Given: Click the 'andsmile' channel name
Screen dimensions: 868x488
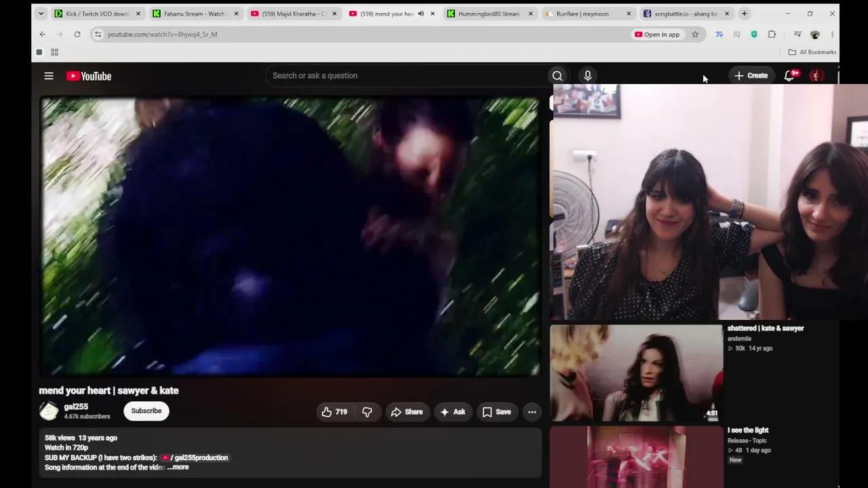Looking at the screenshot, I should click(x=739, y=339).
